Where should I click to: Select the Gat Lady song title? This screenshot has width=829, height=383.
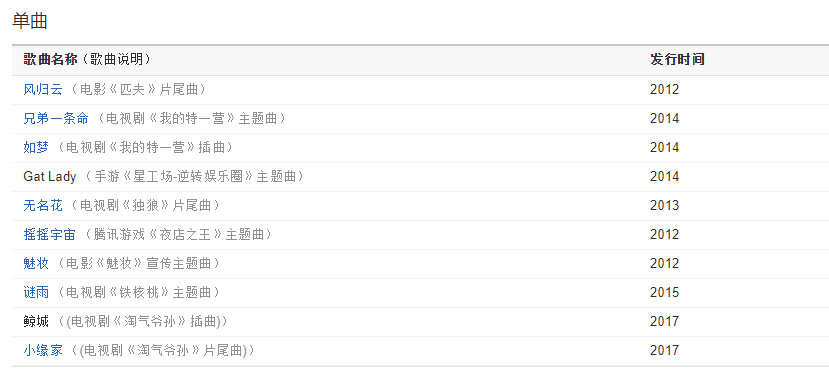pos(50,177)
